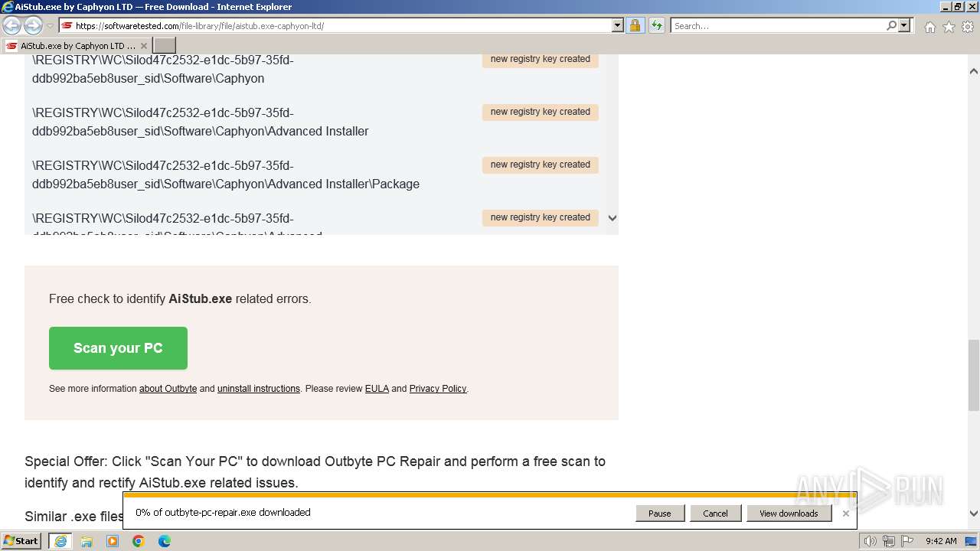
Task: Open the about Outbyte link
Action: [168, 389]
